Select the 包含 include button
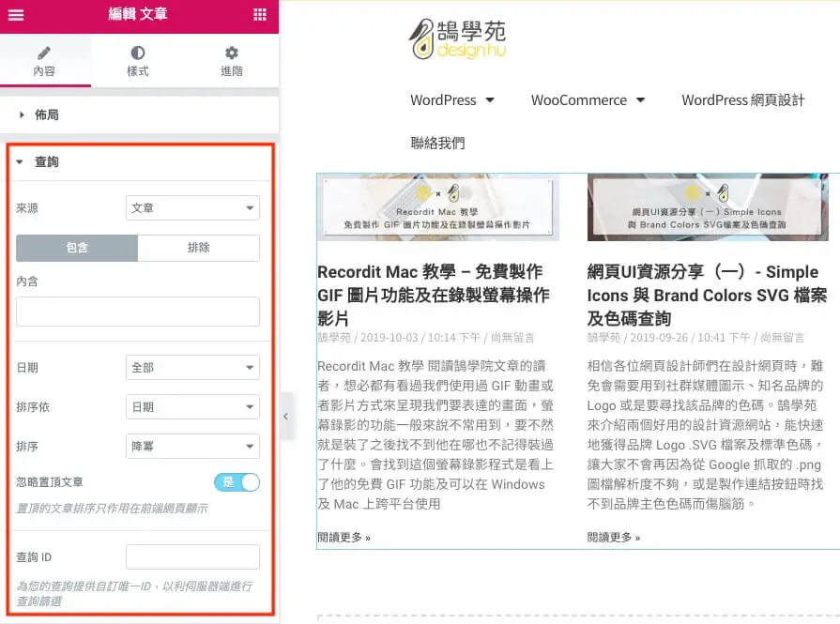840x624 pixels. (77, 248)
